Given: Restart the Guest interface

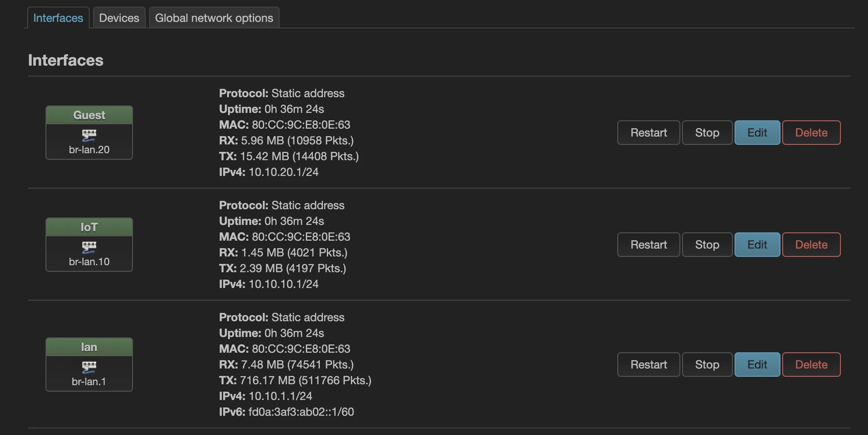Looking at the screenshot, I should coord(648,133).
